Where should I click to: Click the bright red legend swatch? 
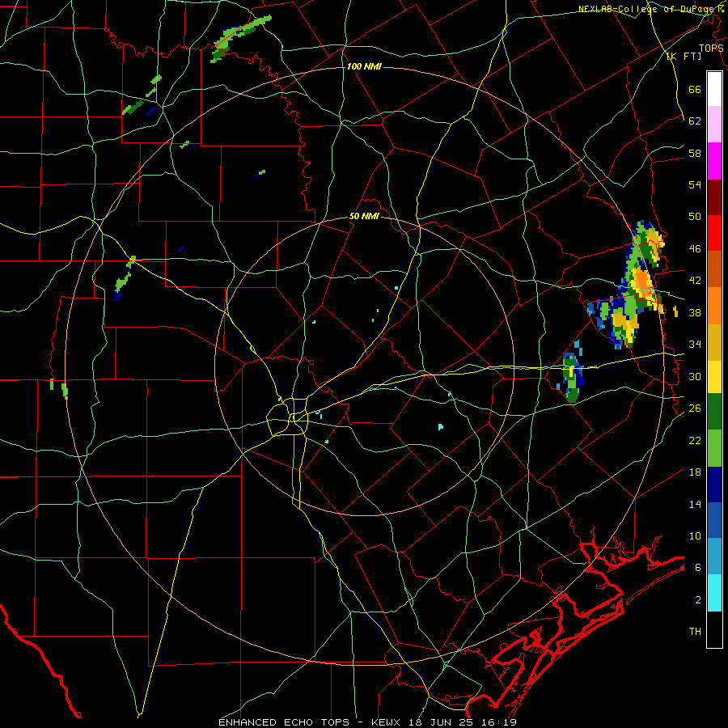tap(714, 233)
